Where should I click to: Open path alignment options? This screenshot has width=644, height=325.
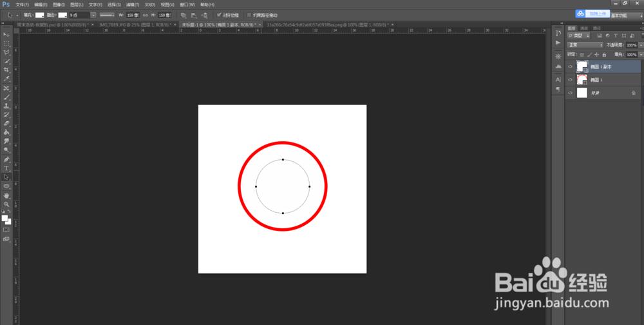(194, 15)
